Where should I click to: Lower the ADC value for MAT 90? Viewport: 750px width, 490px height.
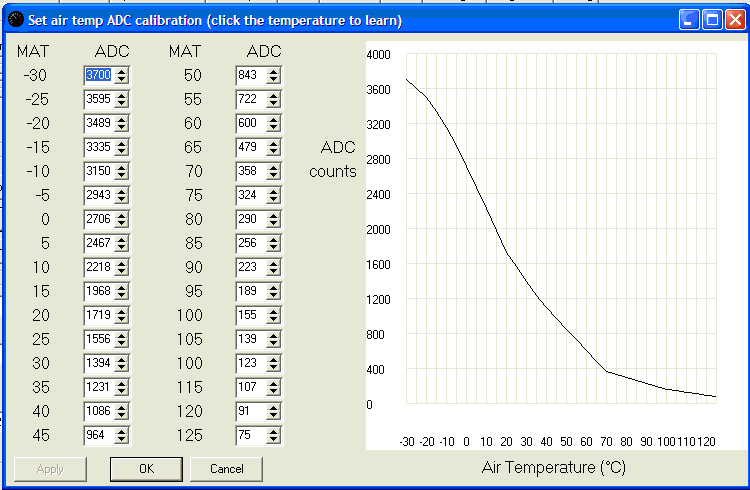point(274,271)
